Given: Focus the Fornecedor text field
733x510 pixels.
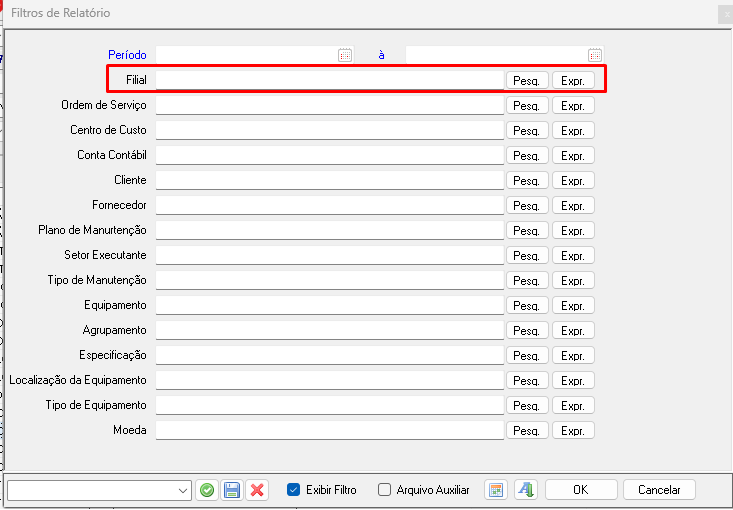Looking at the screenshot, I should click(330, 205).
